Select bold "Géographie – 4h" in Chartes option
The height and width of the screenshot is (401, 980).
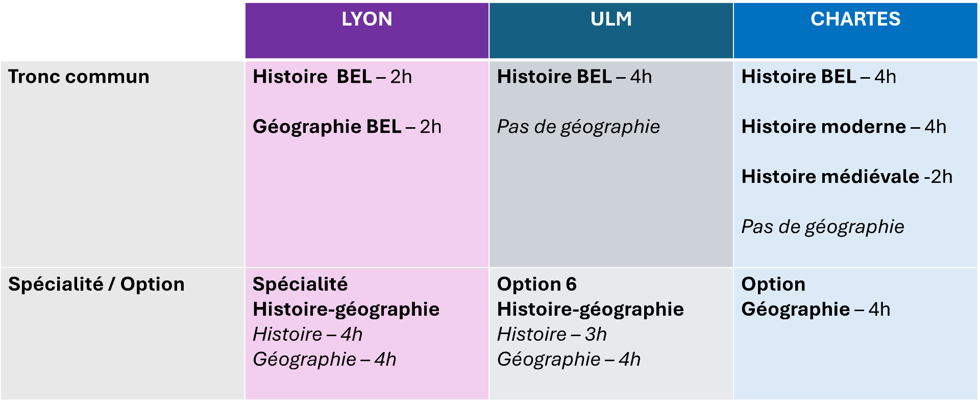coord(816,309)
